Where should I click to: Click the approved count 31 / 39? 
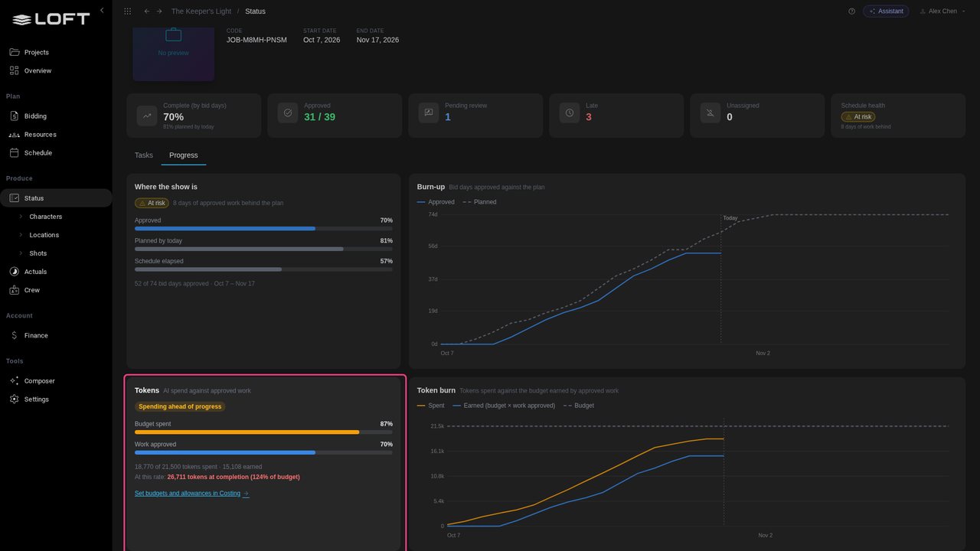tap(319, 117)
